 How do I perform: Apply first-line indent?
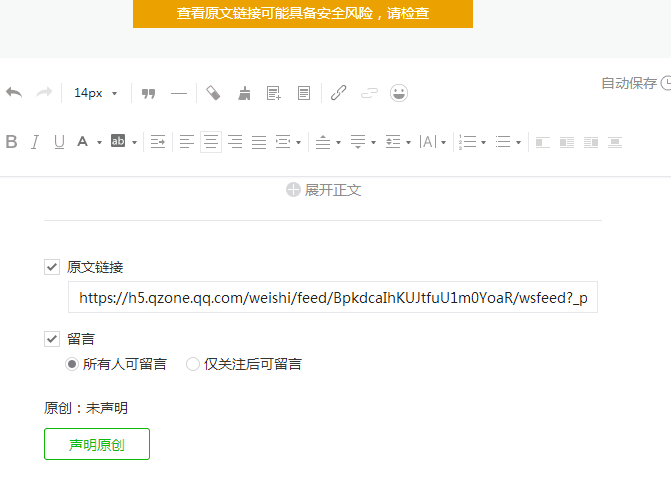pyautogui.click(x=158, y=142)
